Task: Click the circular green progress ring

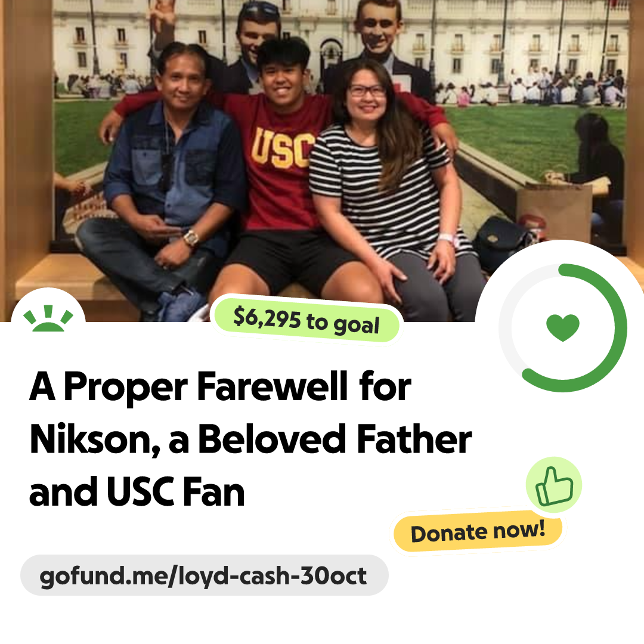Action: (x=563, y=328)
